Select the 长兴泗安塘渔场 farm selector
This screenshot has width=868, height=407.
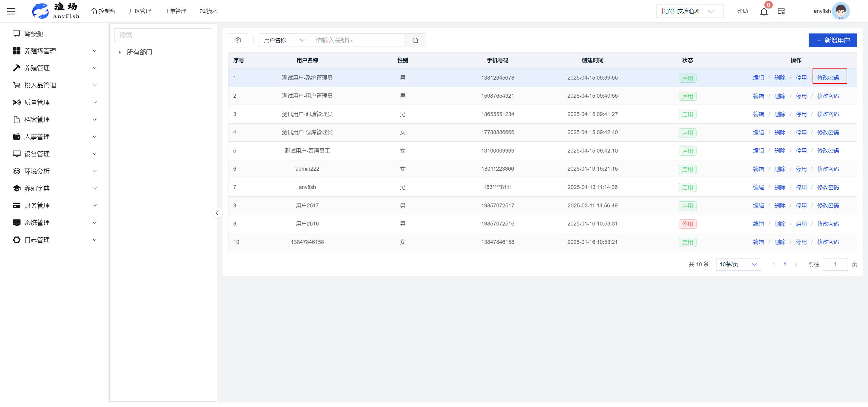(689, 11)
